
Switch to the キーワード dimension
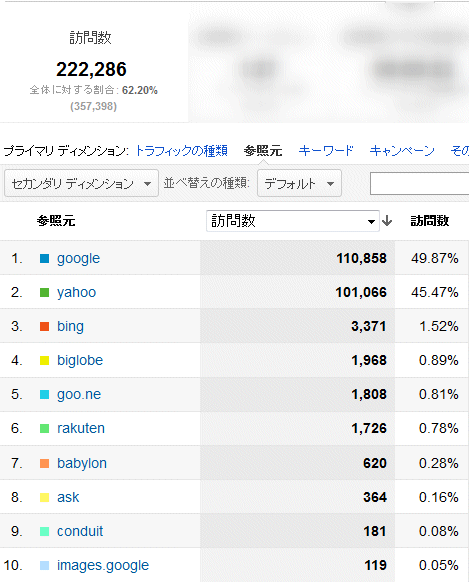click(x=326, y=151)
